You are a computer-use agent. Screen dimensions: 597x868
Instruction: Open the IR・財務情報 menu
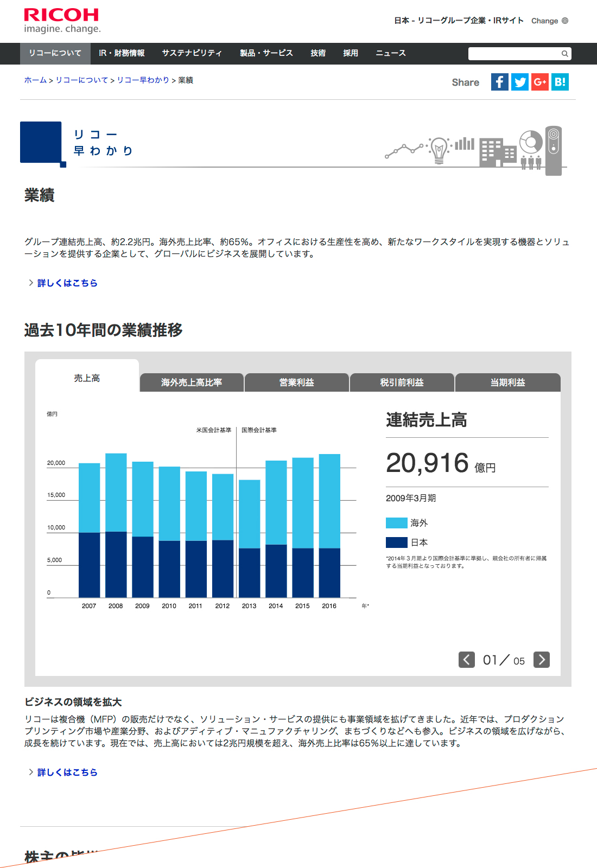tap(122, 53)
